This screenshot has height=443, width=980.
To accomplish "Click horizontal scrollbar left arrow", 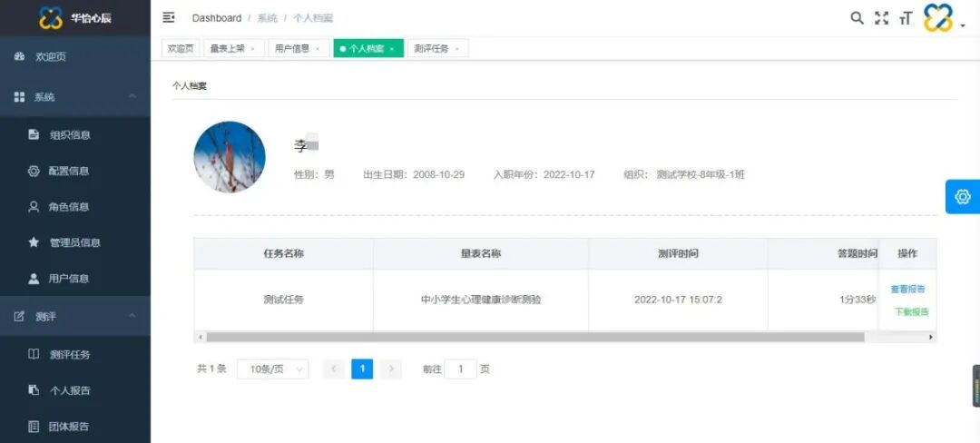I will [x=200, y=338].
